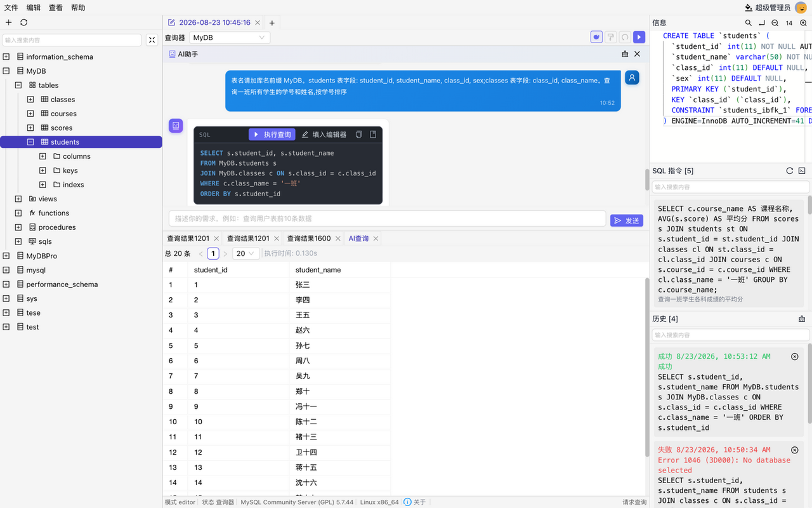Switch to the 查询结果1600 tab

click(x=309, y=239)
